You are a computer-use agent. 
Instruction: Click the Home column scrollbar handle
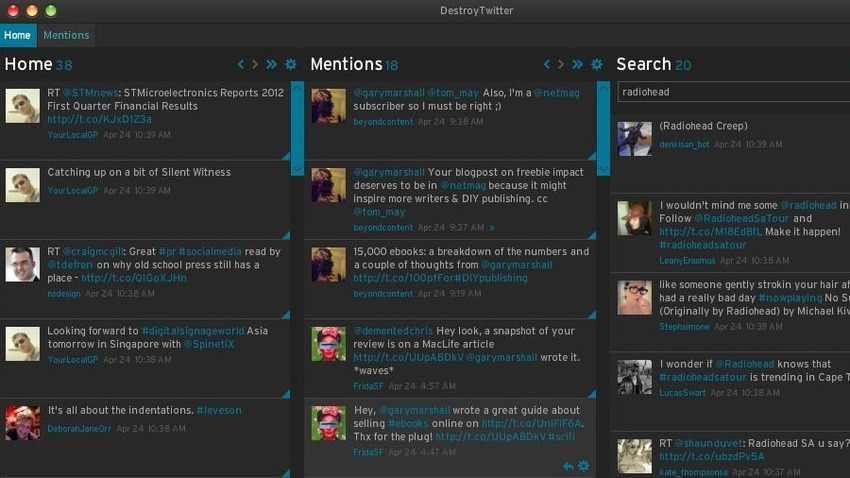[298, 127]
